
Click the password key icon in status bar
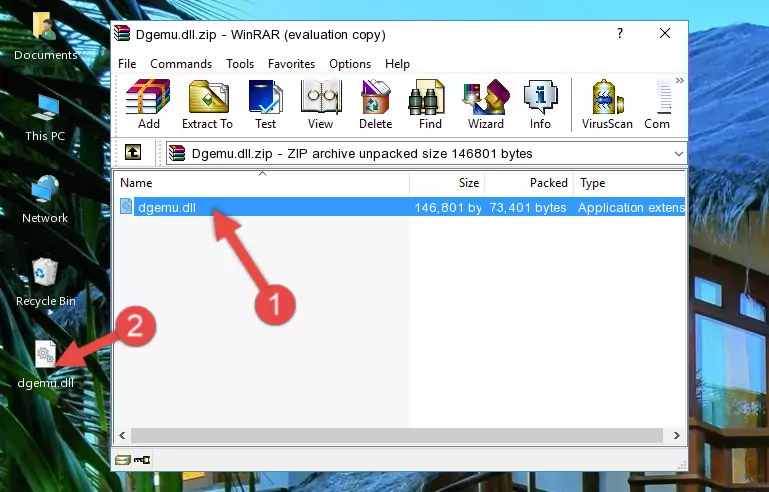coord(142,460)
